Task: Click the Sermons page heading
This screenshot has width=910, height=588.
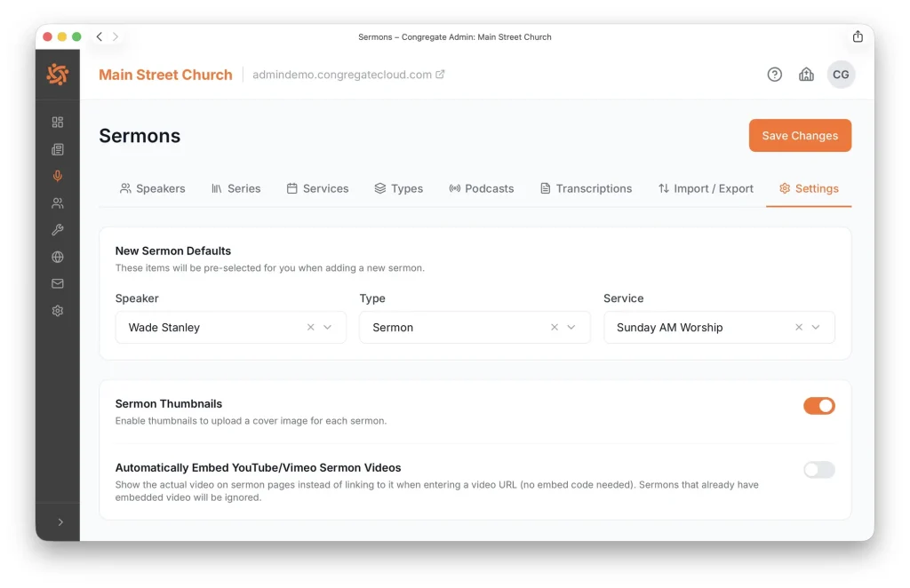Action: (x=140, y=136)
